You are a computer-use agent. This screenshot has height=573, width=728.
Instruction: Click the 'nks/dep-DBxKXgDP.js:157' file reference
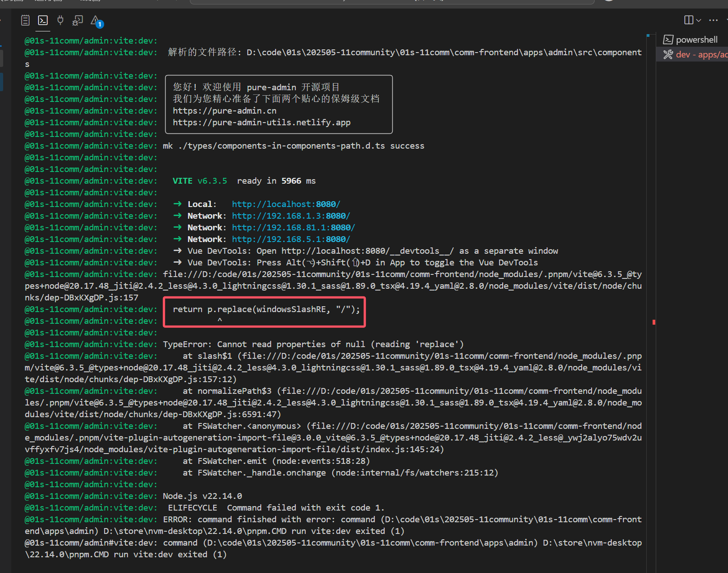(x=81, y=298)
